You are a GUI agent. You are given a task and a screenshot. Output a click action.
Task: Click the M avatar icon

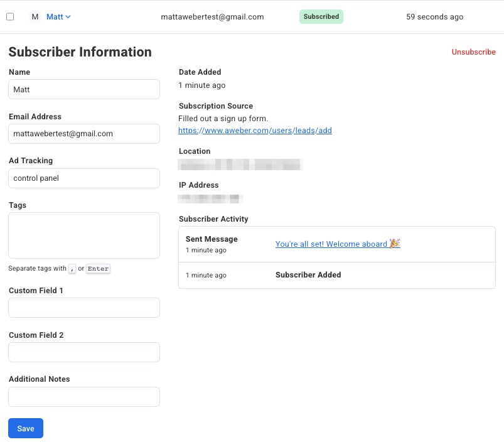point(35,17)
